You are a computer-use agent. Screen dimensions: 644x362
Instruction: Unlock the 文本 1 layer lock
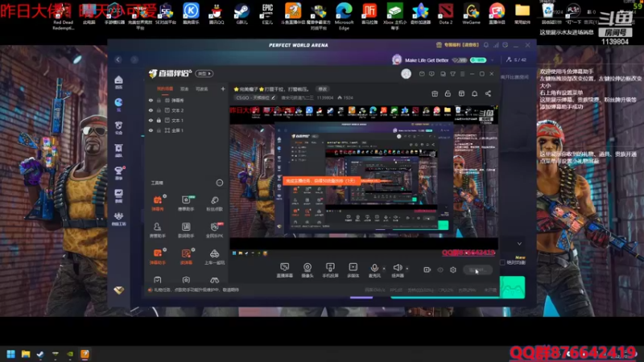click(159, 120)
